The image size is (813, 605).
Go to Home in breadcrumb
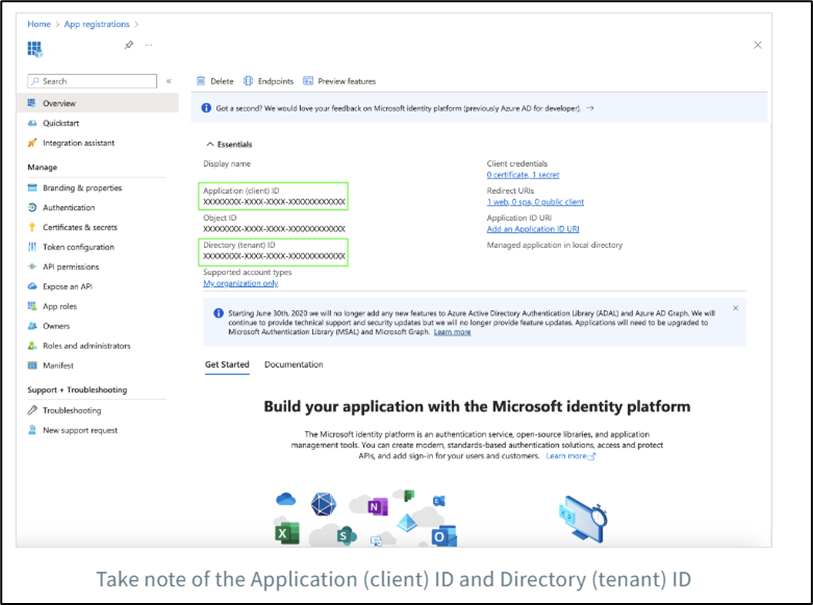click(x=39, y=24)
